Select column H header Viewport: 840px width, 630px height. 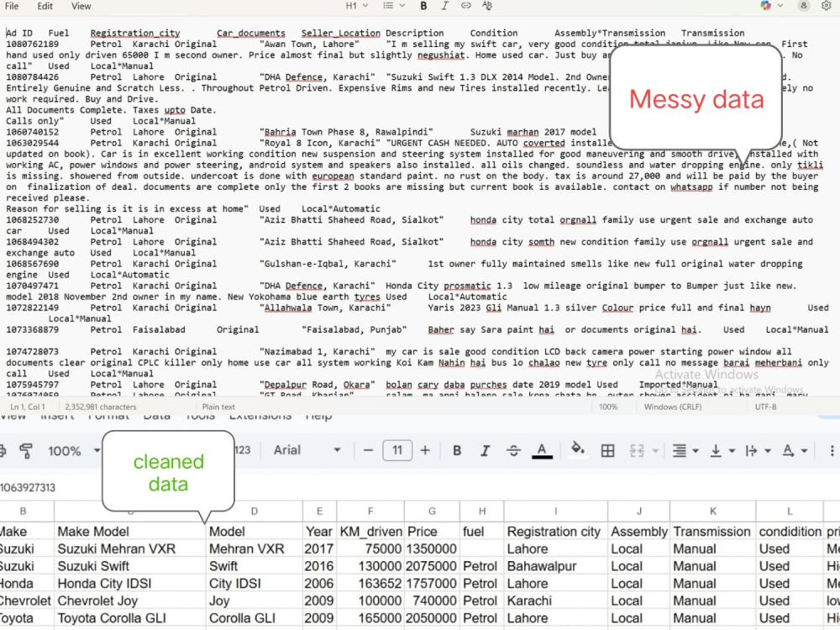pyautogui.click(x=481, y=511)
